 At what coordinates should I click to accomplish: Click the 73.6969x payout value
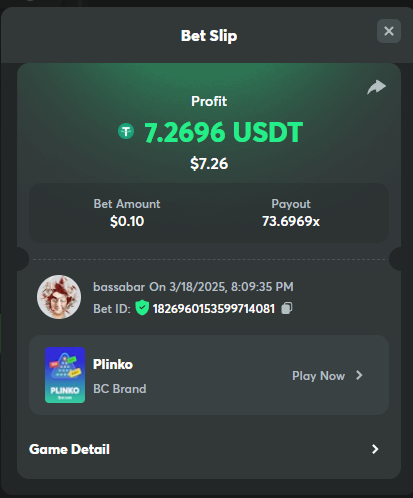click(x=291, y=221)
